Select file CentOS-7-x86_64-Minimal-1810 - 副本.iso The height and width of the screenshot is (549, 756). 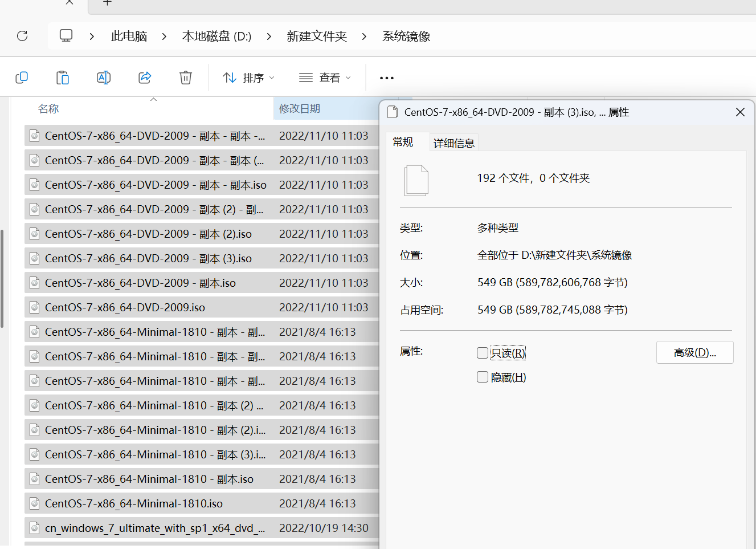tap(202, 479)
